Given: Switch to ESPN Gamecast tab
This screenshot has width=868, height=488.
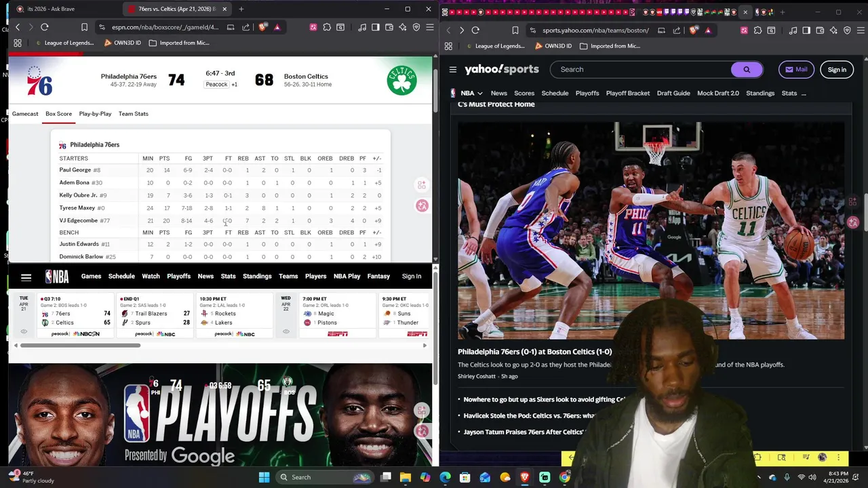Looking at the screenshot, I should click(x=25, y=114).
